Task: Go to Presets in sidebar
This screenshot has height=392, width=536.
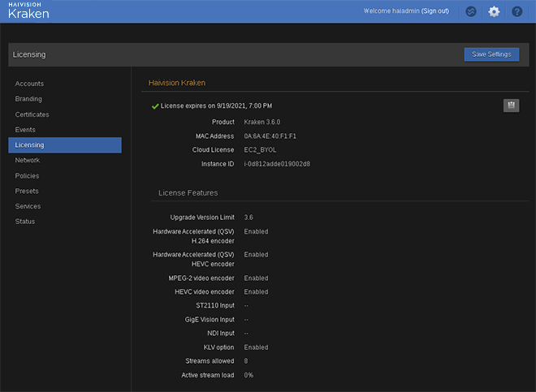Action: tap(27, 192)
